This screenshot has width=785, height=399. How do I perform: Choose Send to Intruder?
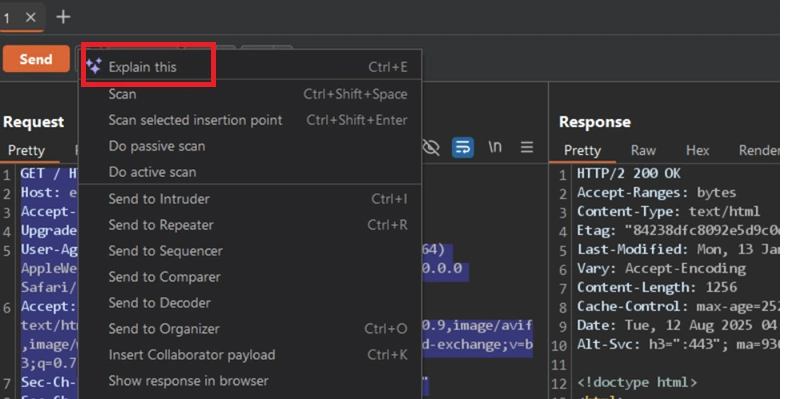(250, 199)
